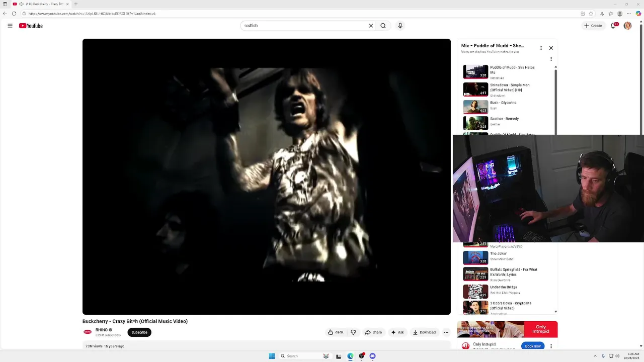Open the YouTube account avatar menu
The image size is (644, 362).
point(627,26)
